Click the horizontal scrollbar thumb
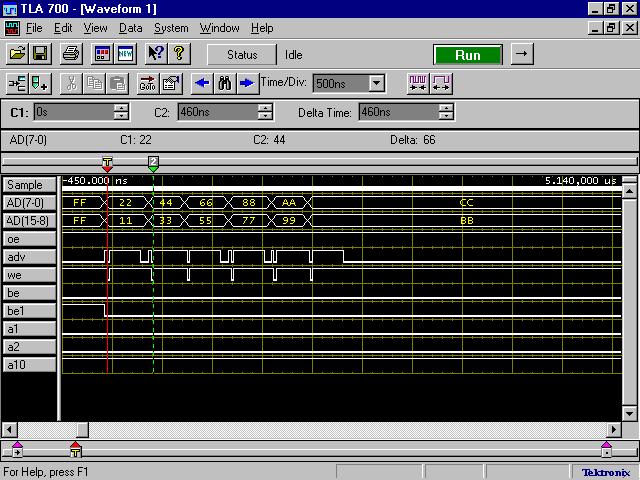Screen dimensions: 640x480 tap(82, 429)
